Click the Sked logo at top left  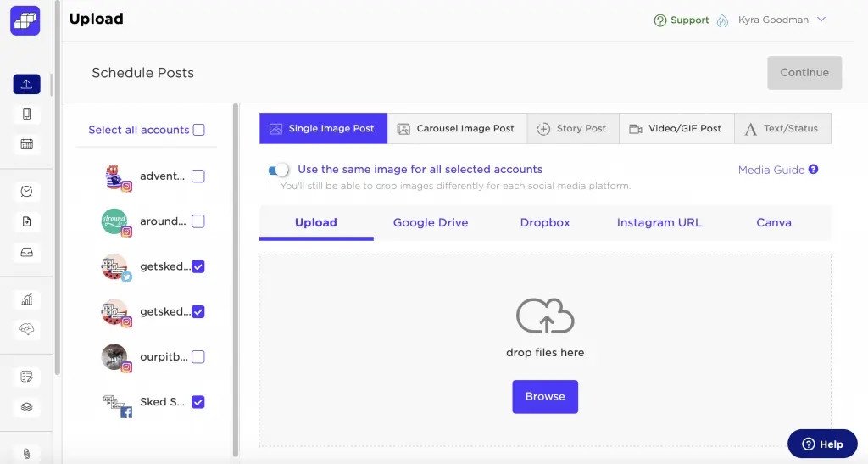point(25,20)
